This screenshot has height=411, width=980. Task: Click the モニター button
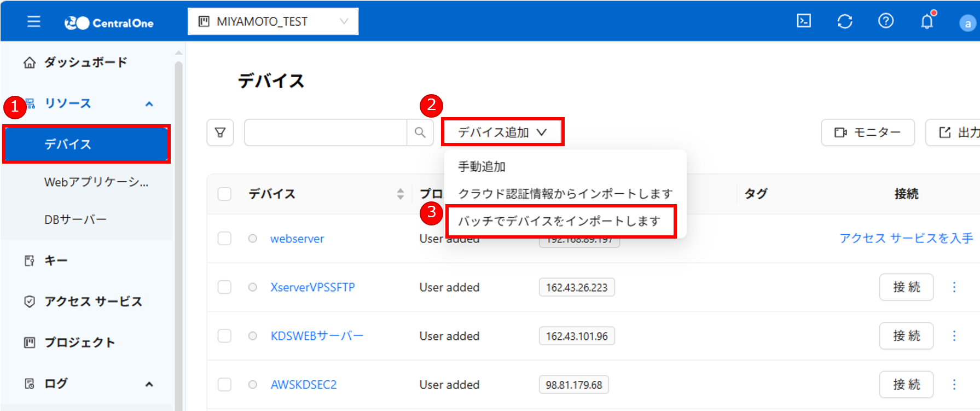pyautogui.click(x=867, y=132)
